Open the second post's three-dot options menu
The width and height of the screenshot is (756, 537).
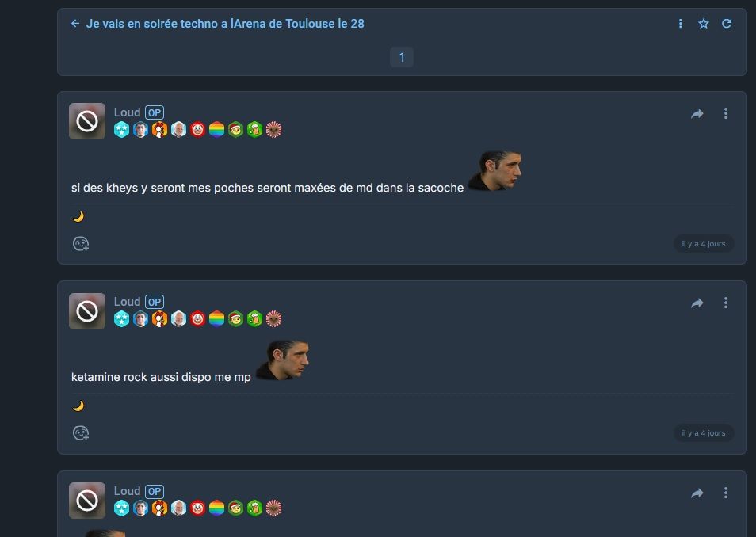[x=726, y=303]
